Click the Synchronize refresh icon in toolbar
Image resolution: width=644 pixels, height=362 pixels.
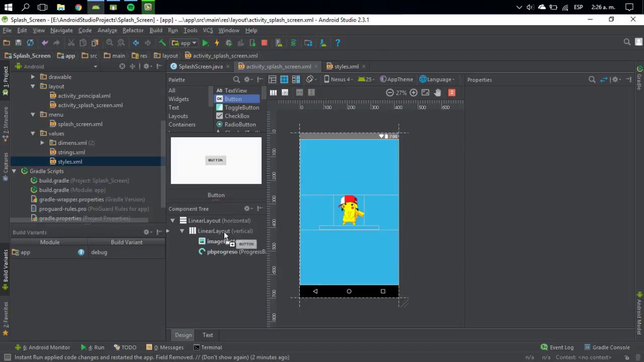(30, 43)
